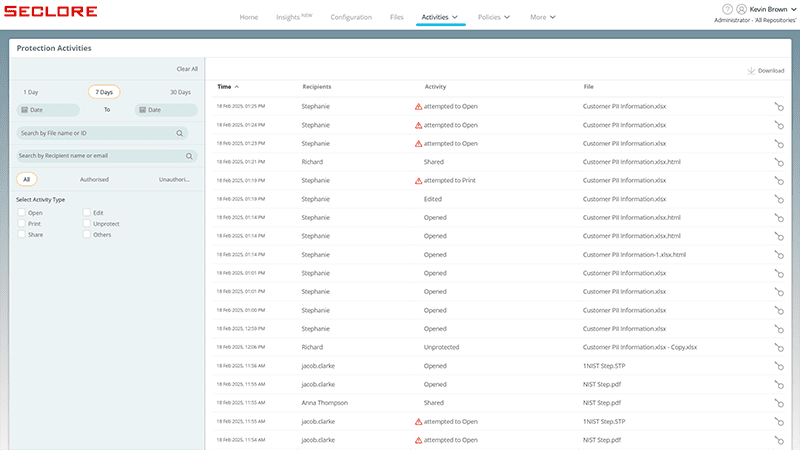Open the Files tab
This screenshot has width=800, height=450.
(396, 17)
